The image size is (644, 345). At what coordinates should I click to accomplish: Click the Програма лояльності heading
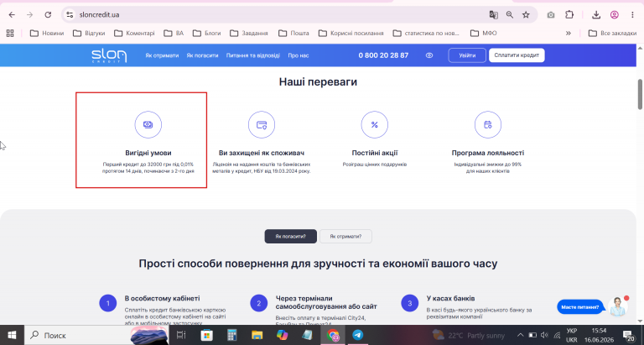(x=488, y=153)
